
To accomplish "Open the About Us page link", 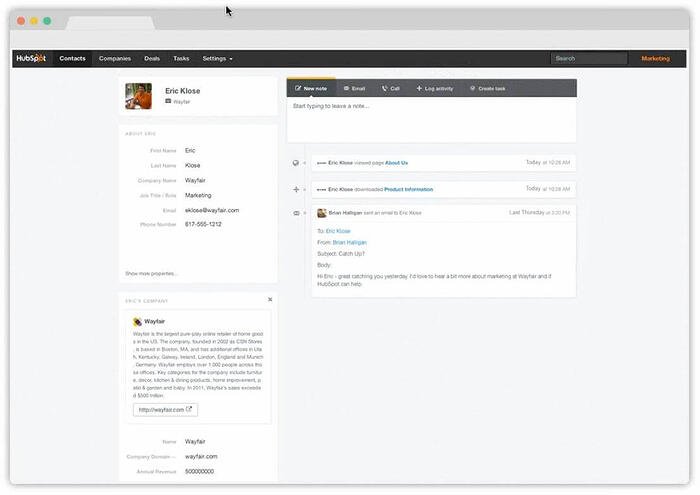I will (396, 163).
